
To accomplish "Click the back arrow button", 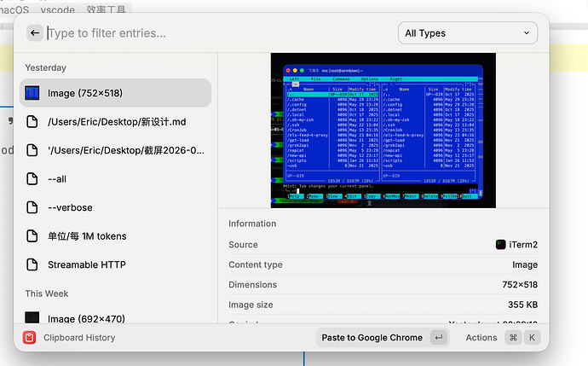I will tap(35, 33).
